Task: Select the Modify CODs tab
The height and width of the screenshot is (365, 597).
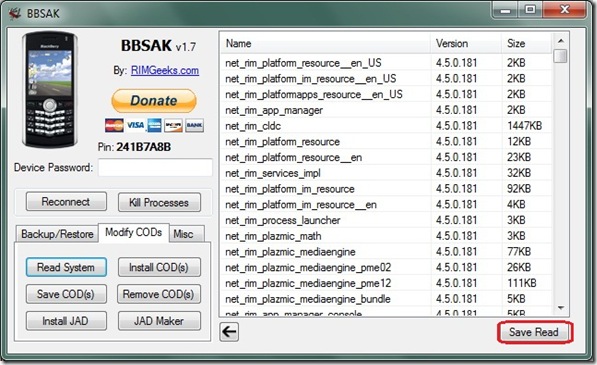Action: click(134, 232)
